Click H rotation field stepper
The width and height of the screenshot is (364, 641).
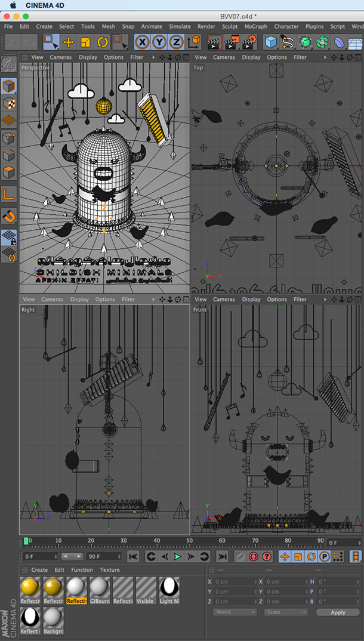359,582
